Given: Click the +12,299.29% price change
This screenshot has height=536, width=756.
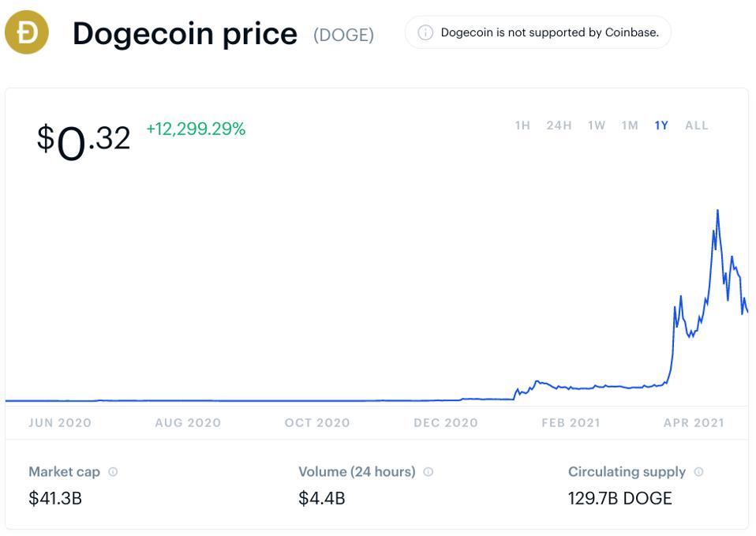Looking at the screenshot, I should point(196,129).
